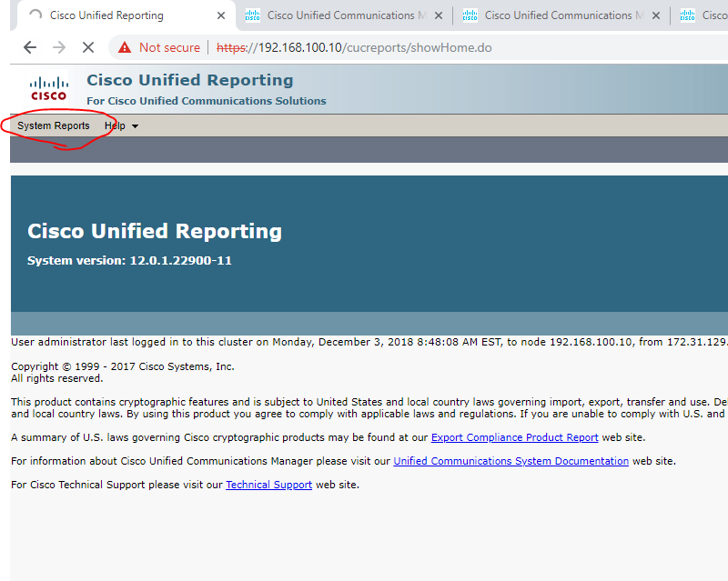Viewport: 728px width, 581px height.
Task: Click the Cisco logo icon
Action: point(48,86)
